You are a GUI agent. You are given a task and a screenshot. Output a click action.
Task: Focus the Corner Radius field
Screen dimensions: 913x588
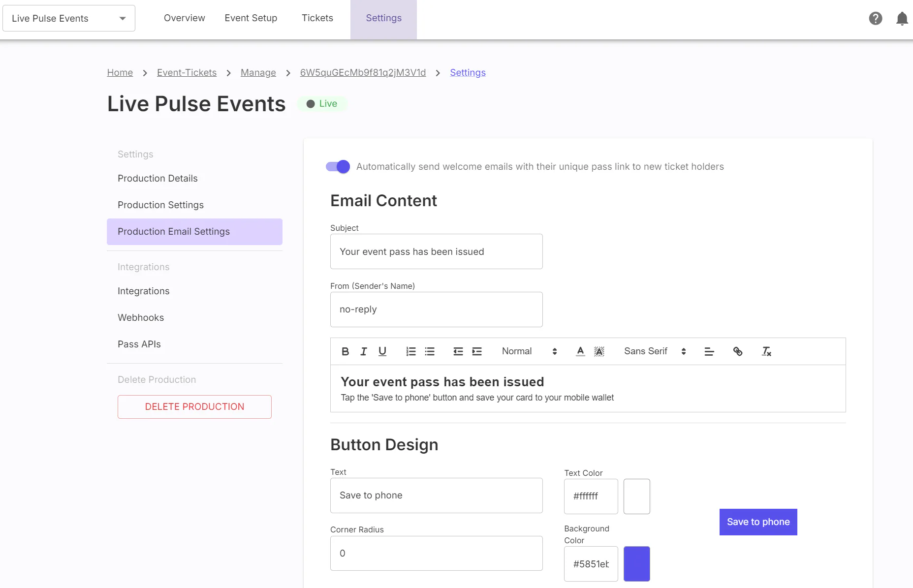(437, 554)
